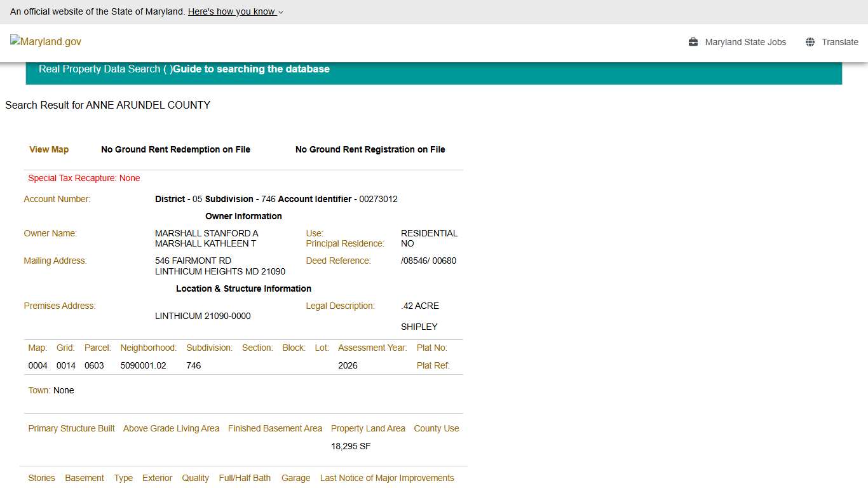Click the globe icon beside Translate

[810, 42]
